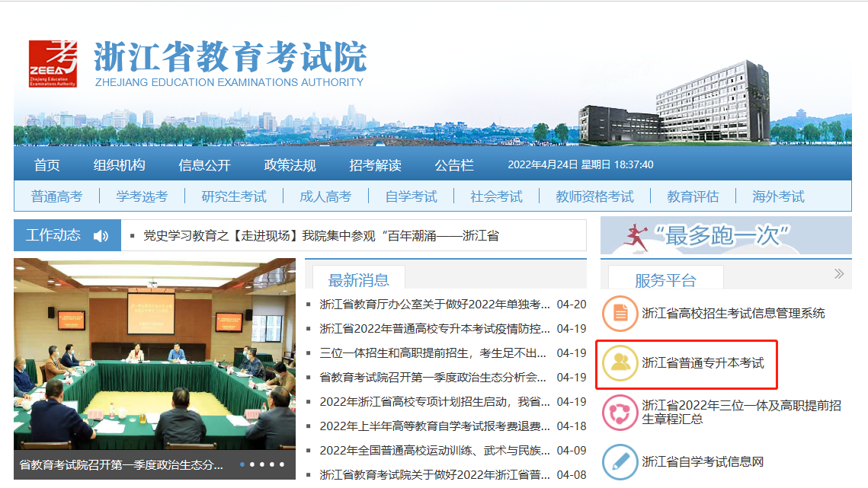Open the 首页 menu item
The image size is (868, 488).
tap(47, 165)
